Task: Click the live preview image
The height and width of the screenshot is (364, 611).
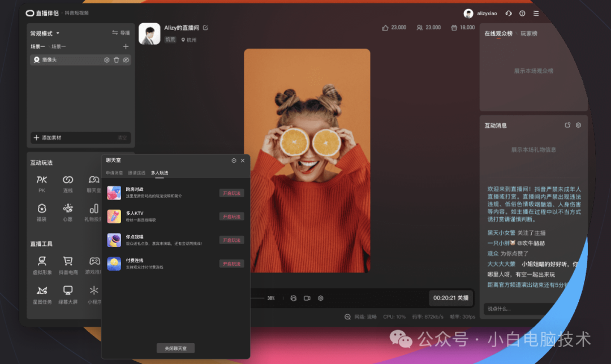Action: pyautogui.click(x=307, y=161)
